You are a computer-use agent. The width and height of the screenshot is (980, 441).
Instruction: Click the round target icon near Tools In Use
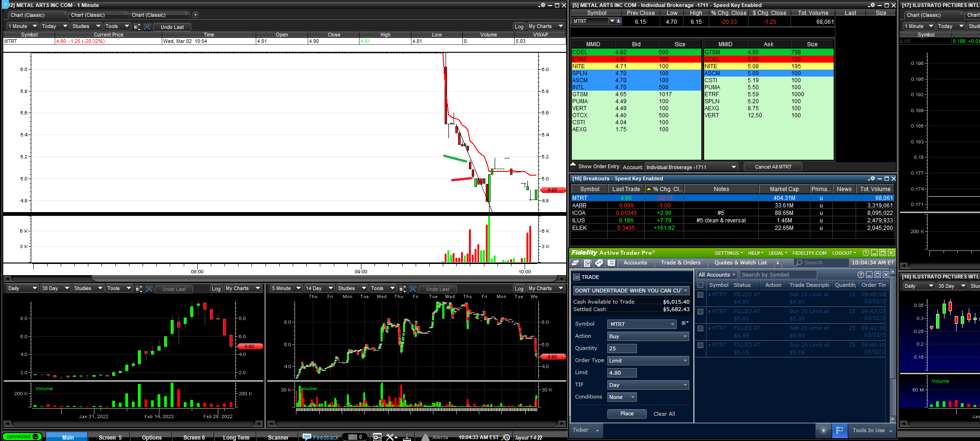pyautogui.click(x=823, y=430)
